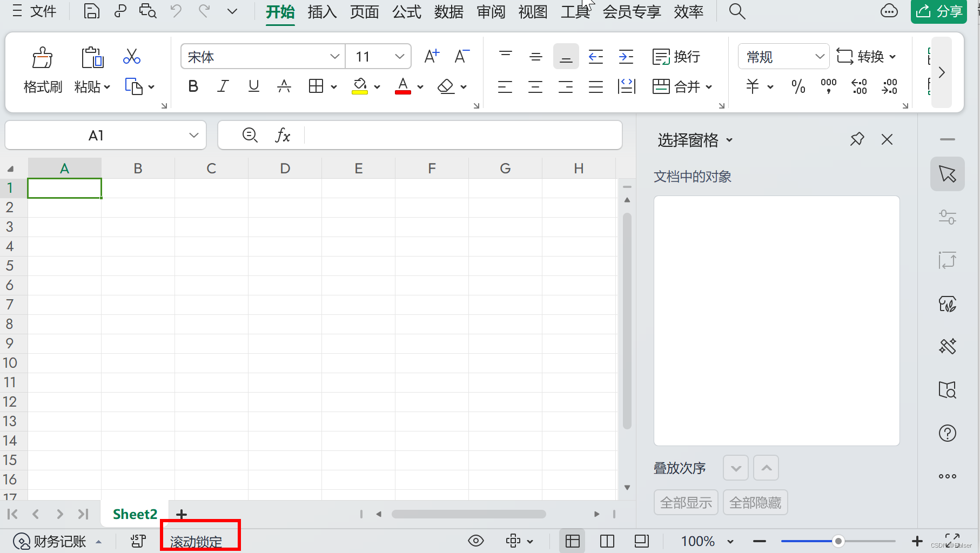
Task: Open the settings sliders icon in right sidebar
Action: [x=948, y=217]
